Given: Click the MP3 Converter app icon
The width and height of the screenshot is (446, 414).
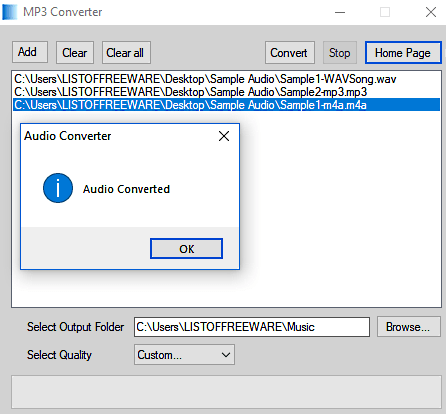Looking at the screenshot, I should tap(10, 12).
